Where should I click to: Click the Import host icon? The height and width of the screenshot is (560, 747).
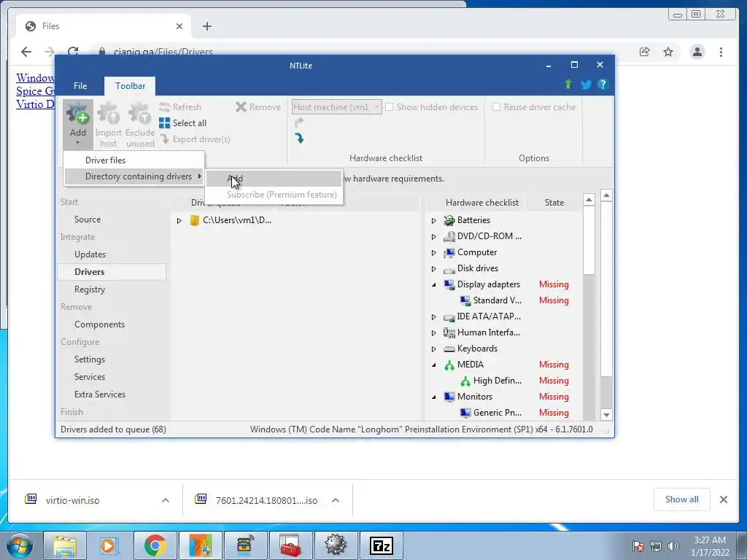tap(108, 114)
